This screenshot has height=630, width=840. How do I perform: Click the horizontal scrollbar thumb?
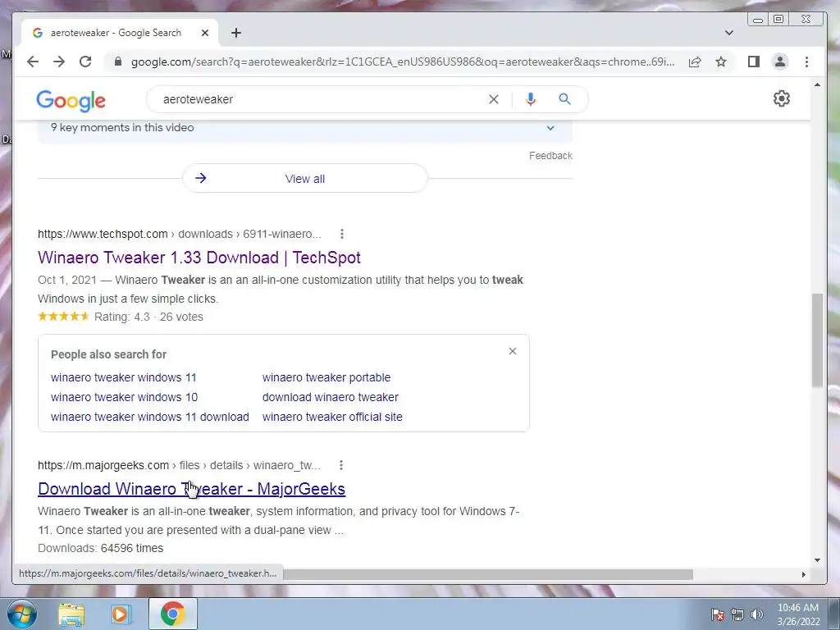tap(488, 574)
